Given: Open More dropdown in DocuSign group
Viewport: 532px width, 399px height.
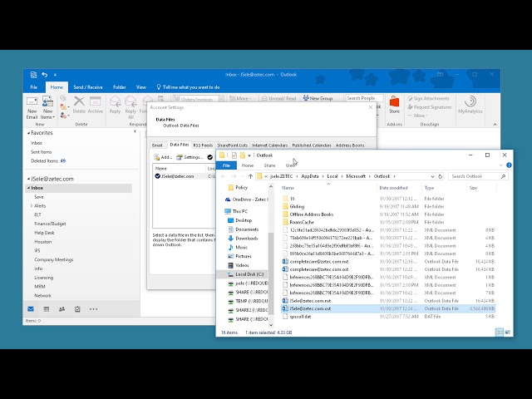Looking at the screenshot, I should click(x=417, y=116).
